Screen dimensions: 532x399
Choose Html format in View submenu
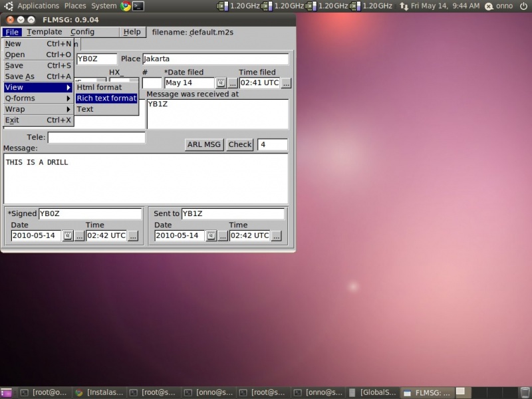[x=99, y=87]
